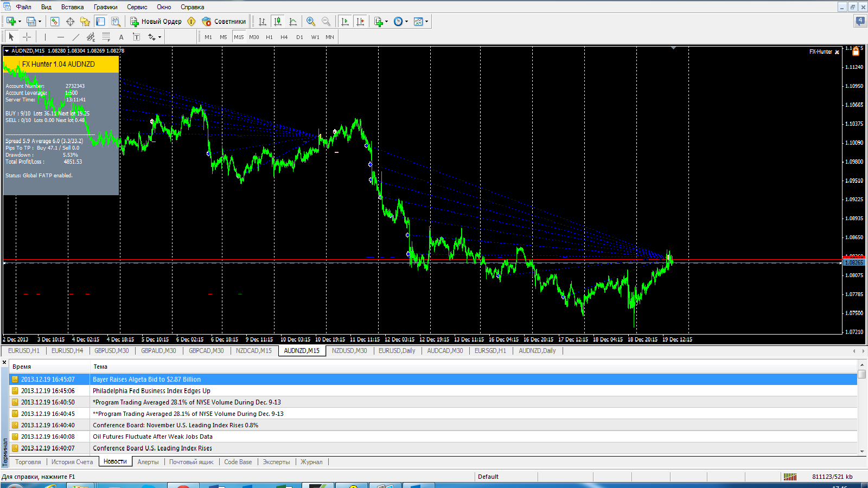Open the Торговля terminal tab
The height and width of the screenshot is (488, 868).
coord(28,462)
